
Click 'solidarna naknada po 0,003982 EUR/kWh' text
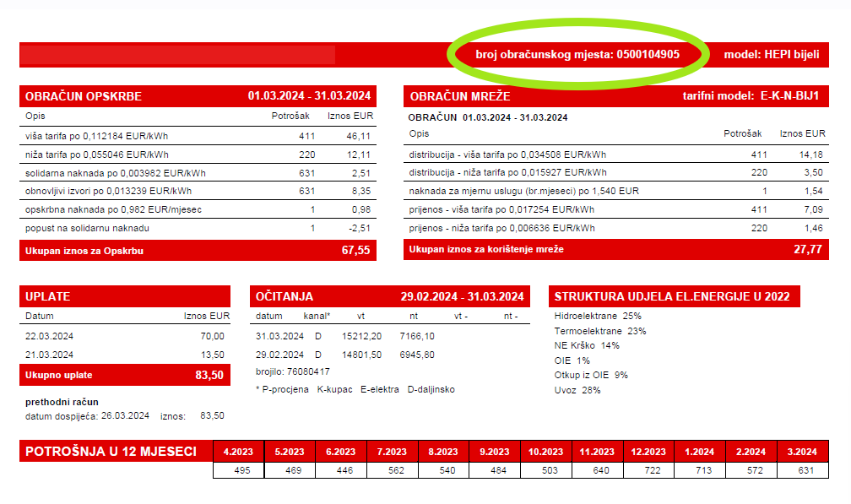(x=115, y=173)
